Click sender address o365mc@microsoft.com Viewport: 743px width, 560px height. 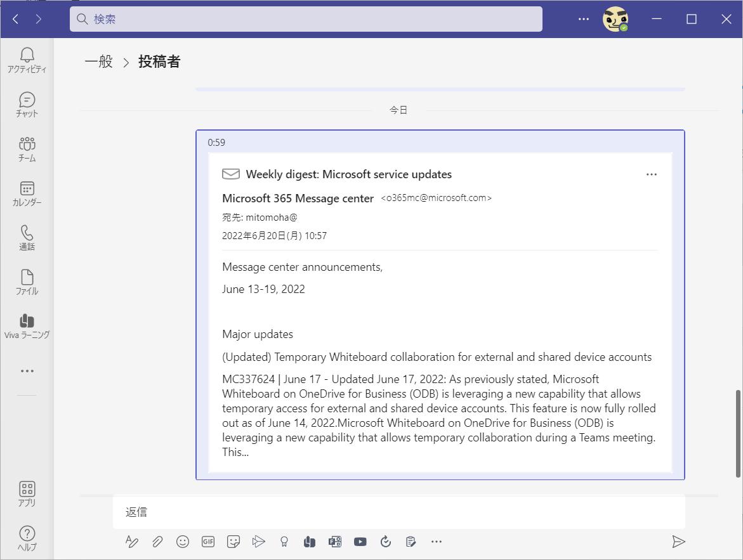[x=436, y=198]
